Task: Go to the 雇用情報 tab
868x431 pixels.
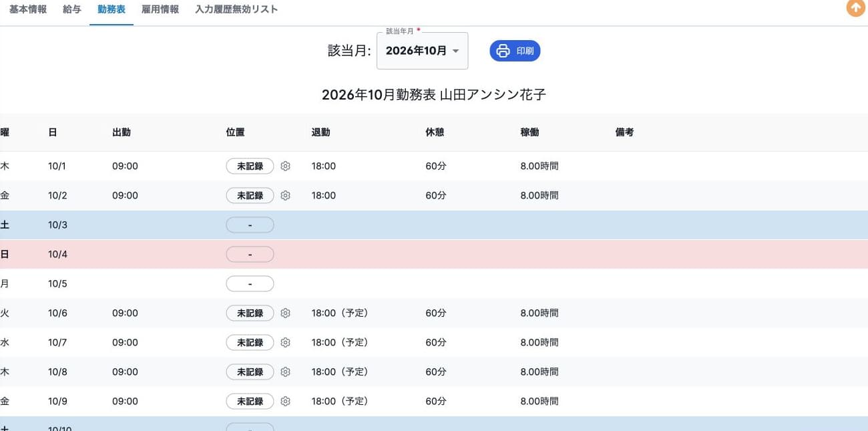Action: [x=160, y=9]
